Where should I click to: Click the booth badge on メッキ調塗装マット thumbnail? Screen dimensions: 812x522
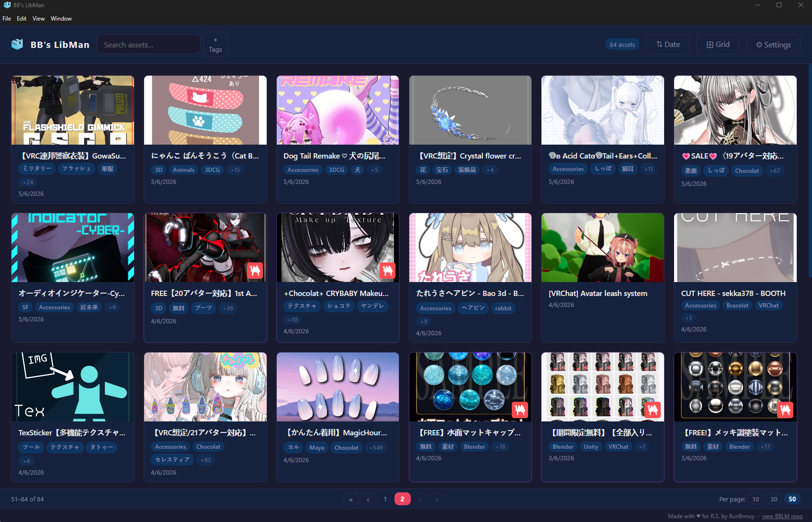click(785, 410)
